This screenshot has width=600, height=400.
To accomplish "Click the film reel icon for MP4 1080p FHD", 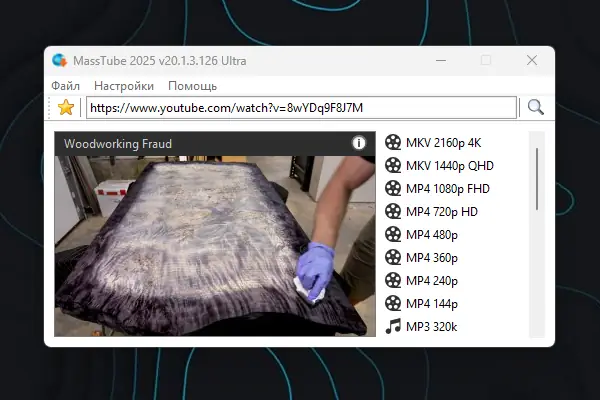I will click(x=393, y=188).
